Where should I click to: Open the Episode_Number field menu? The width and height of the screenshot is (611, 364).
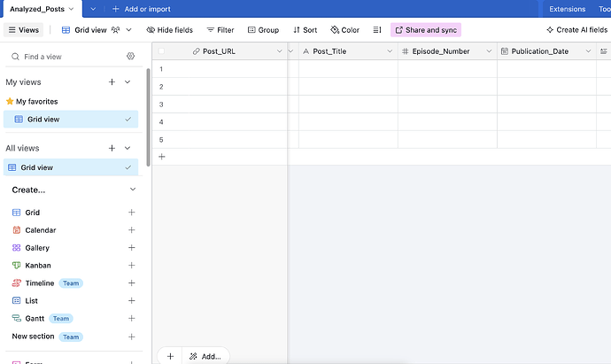(489, 51)
